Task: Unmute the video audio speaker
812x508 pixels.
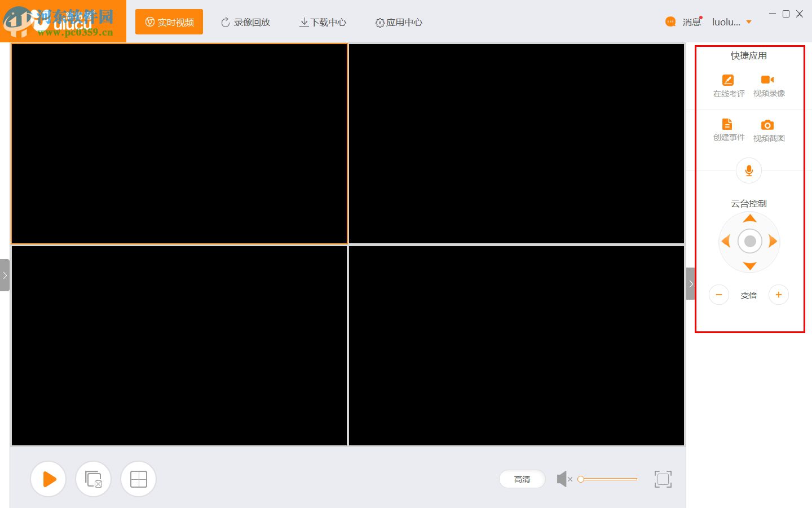Action: [x=563, y=479]
